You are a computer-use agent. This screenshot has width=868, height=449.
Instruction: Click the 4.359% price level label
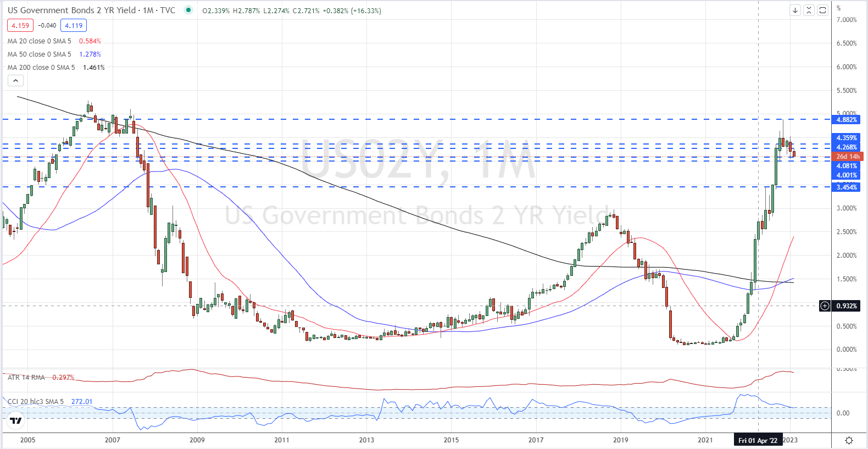[x=847, y=138]
